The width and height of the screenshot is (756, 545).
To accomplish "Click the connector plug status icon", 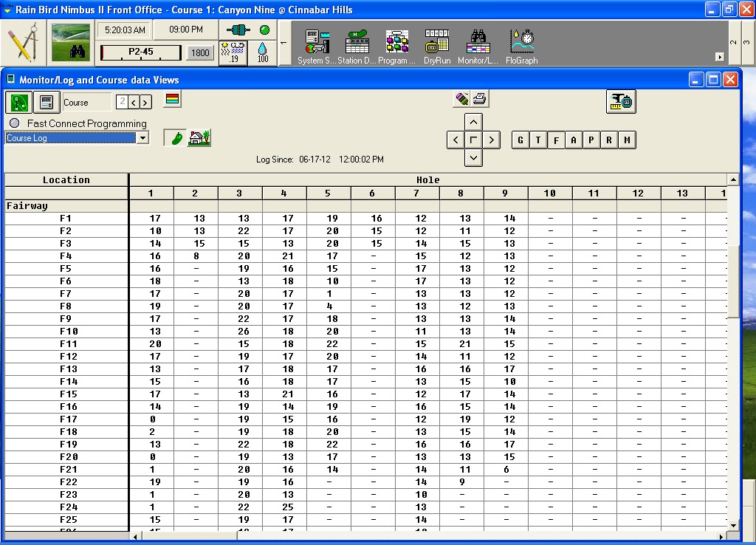I will (238, 30).
